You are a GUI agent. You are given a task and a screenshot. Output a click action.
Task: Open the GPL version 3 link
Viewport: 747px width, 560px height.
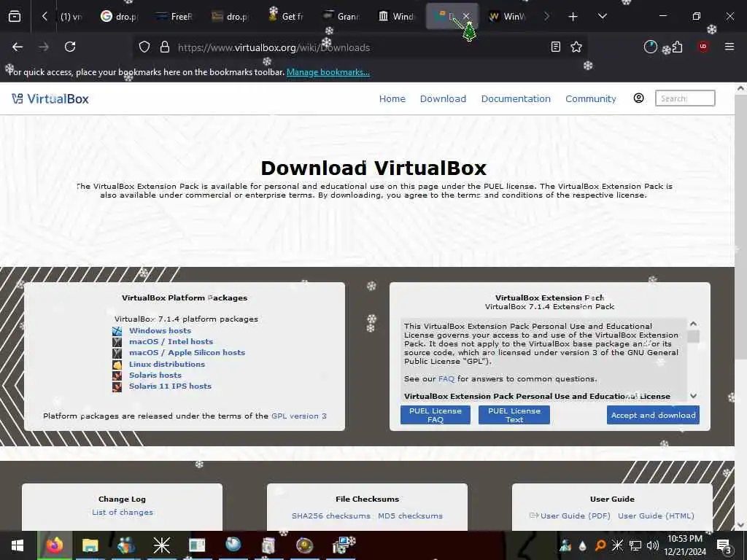click(x=298, y=416)
